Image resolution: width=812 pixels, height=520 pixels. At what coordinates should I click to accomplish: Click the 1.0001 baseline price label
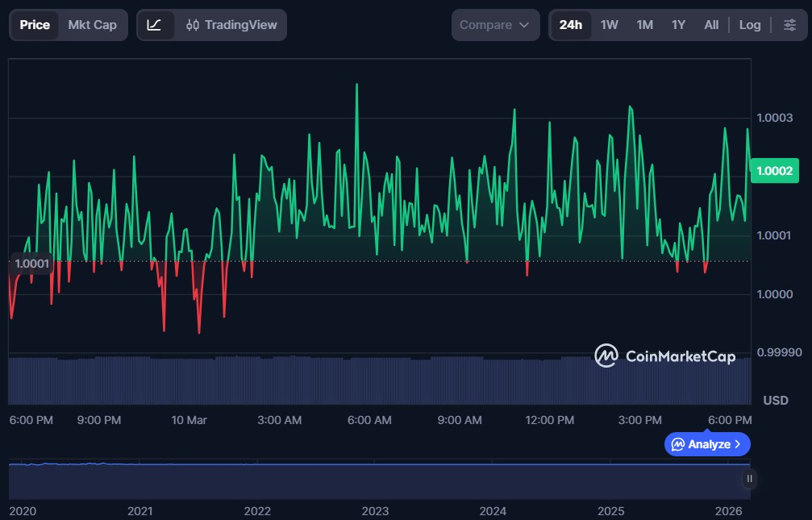[x=32, y=263]
